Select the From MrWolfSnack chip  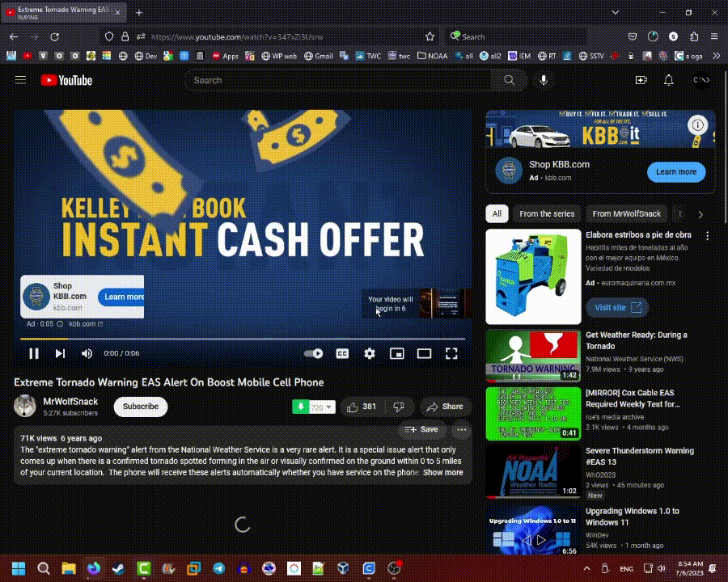pyautogui.click(x=626, y=214)
